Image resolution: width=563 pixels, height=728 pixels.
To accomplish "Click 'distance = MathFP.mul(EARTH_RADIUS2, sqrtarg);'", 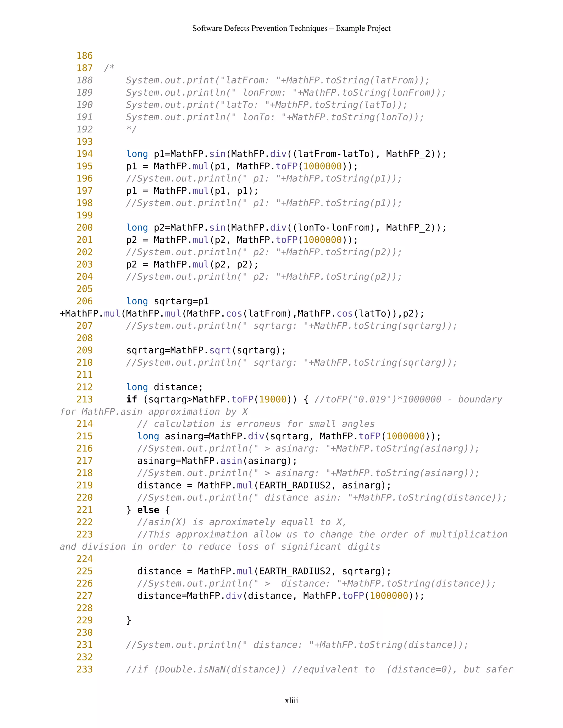I will tap(264, 571).
